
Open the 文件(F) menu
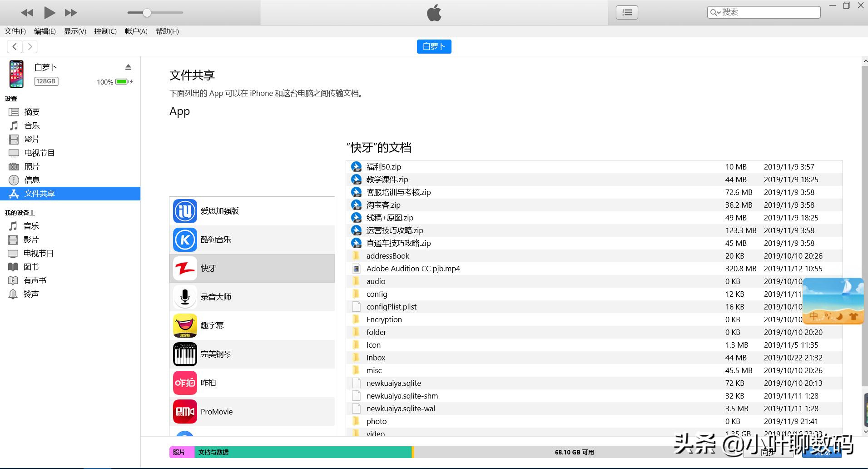coord(15,31)
